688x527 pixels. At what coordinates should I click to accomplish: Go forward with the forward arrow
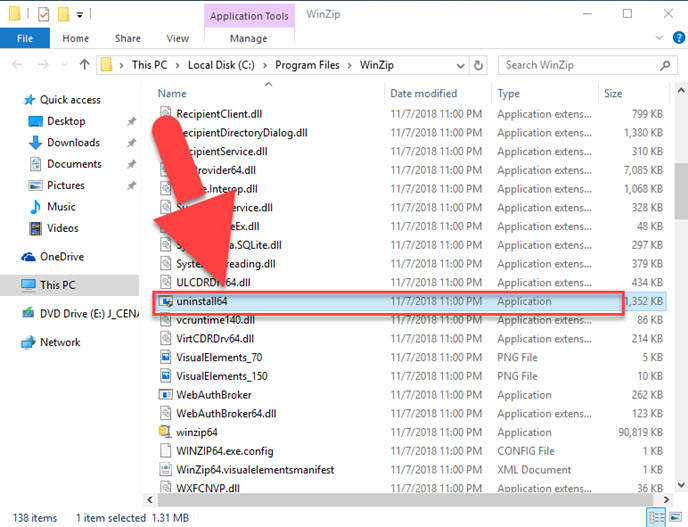[x=43, y=65]
